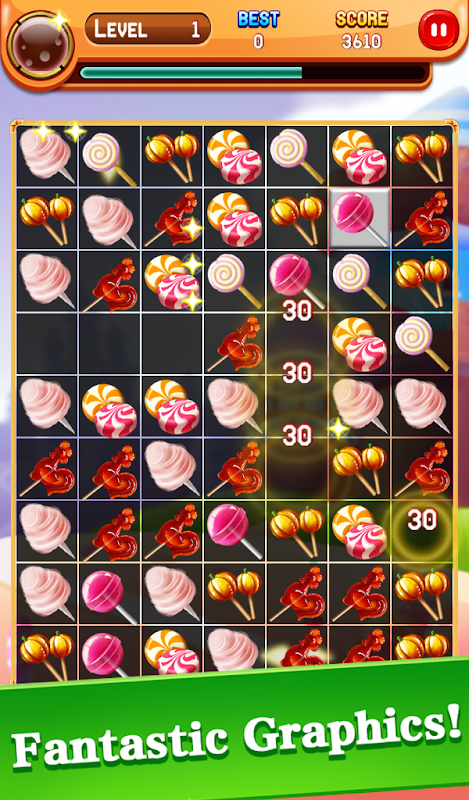The image size is (469, 800).
Task: Click the Best score counter
Action: 259,30
